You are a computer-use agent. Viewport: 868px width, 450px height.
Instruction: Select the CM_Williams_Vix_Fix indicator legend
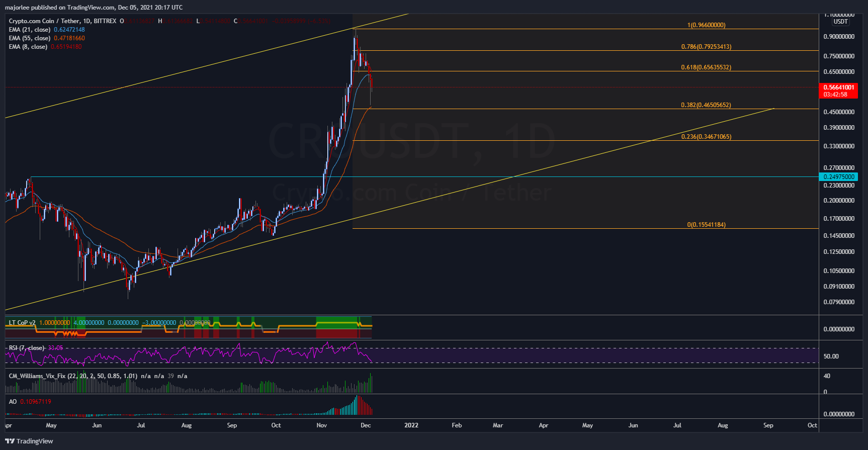click(73, 376)
